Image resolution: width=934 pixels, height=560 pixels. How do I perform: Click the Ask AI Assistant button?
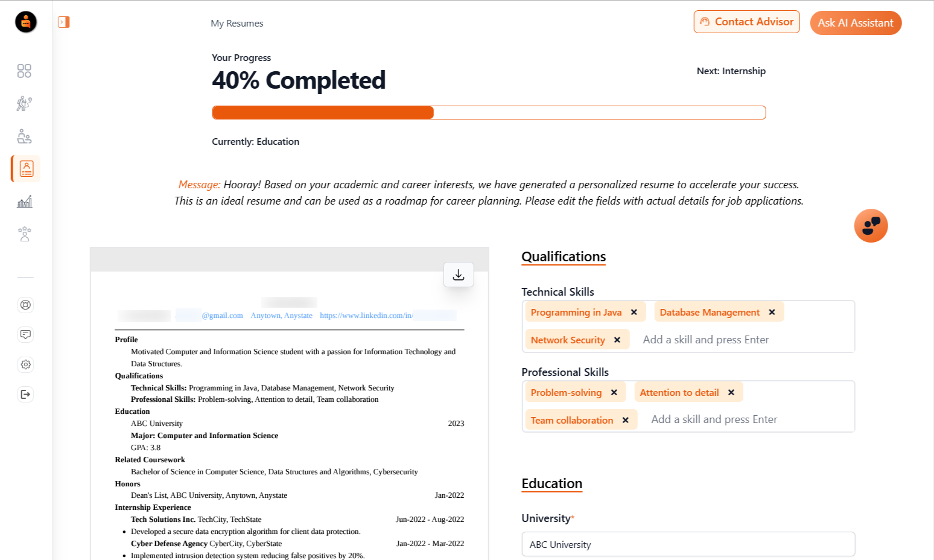pos(856,23)
